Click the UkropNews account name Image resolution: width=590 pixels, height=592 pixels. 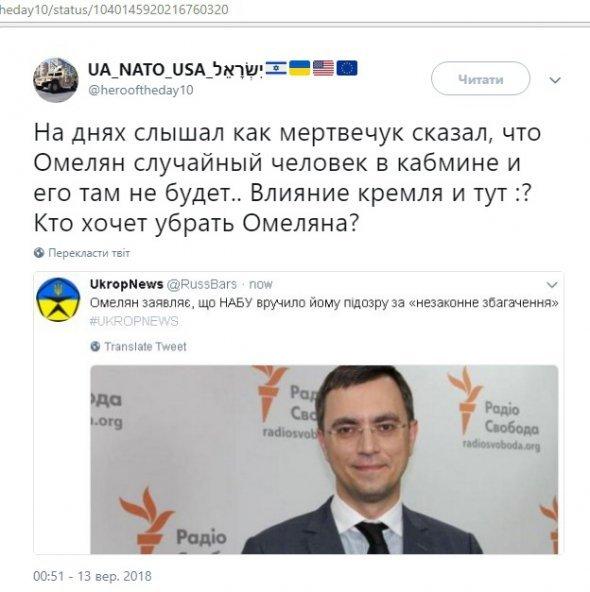point(126,284)
